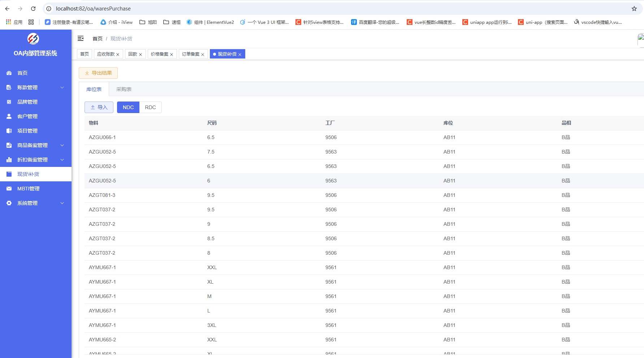Select the NDC warehouse option

click(128, 107)
